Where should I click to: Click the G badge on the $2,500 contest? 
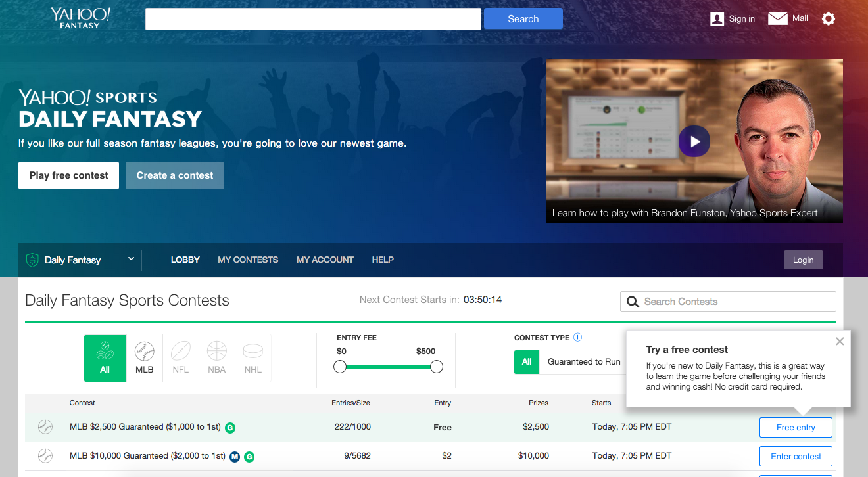click(x=230, y=428)
